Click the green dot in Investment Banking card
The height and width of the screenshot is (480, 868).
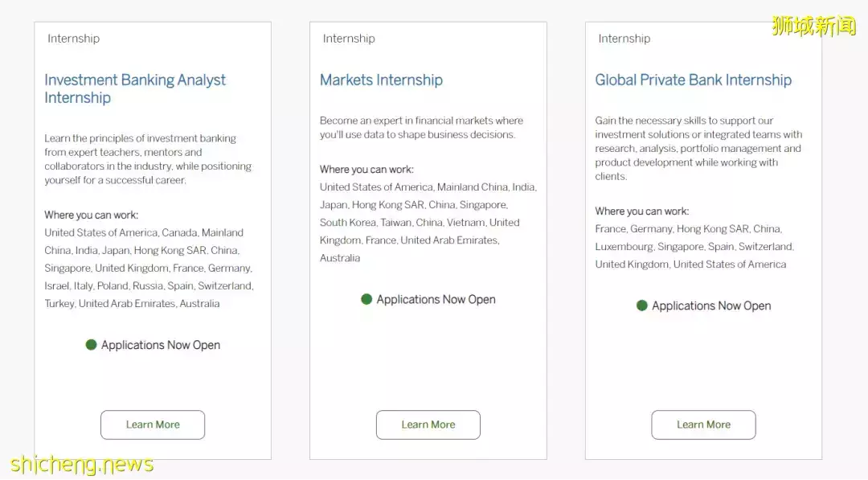[x=92, y=345]
